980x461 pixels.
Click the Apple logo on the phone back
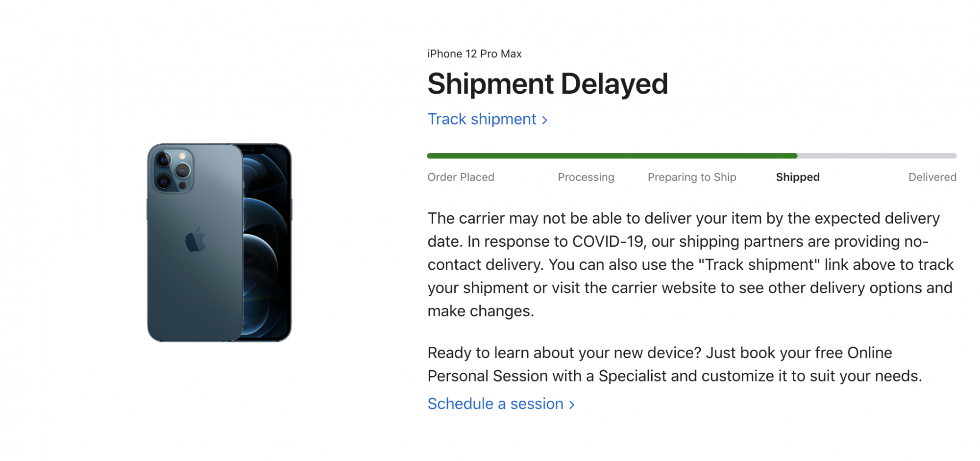point(195,240)
